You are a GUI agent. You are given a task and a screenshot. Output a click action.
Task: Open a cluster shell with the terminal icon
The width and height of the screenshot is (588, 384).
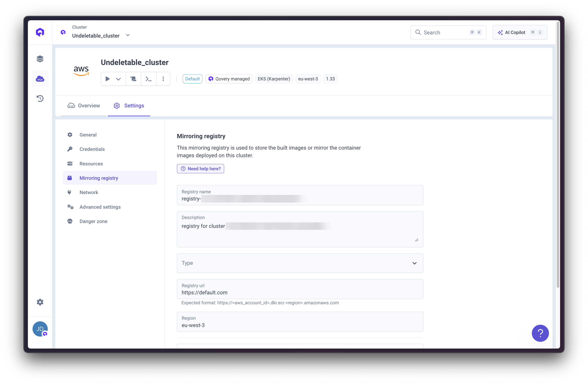148,78
